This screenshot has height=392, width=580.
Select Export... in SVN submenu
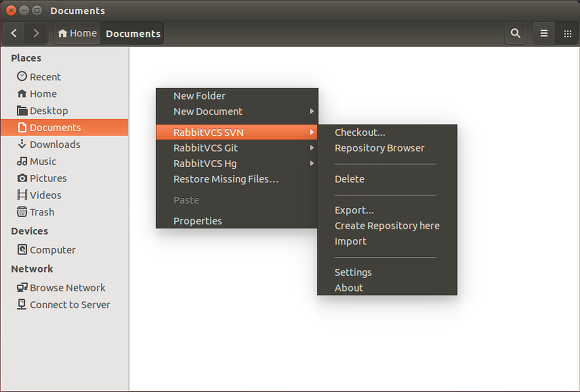(387, 210)
